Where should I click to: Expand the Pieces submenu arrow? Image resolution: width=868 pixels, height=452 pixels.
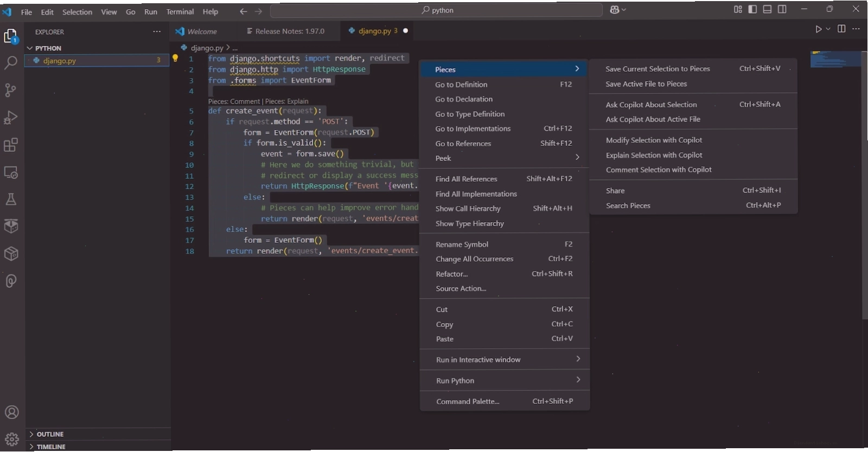point(577,69)
